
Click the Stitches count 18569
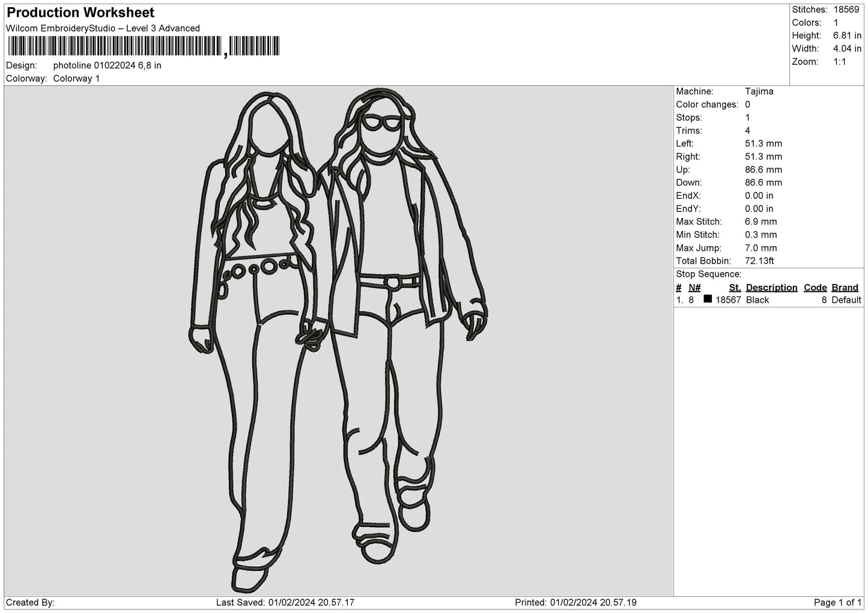pos(847,10)
